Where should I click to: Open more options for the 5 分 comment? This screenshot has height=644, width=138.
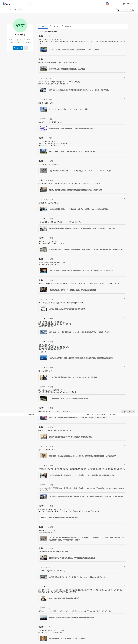pyautogui.click(x=125, y=35)
